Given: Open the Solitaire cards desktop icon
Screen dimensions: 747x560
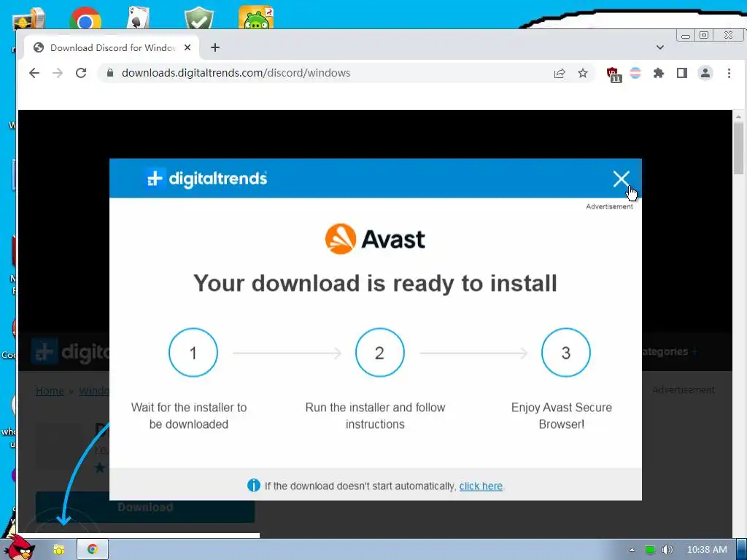Looking at the screenshot, I should click(138, 17).
